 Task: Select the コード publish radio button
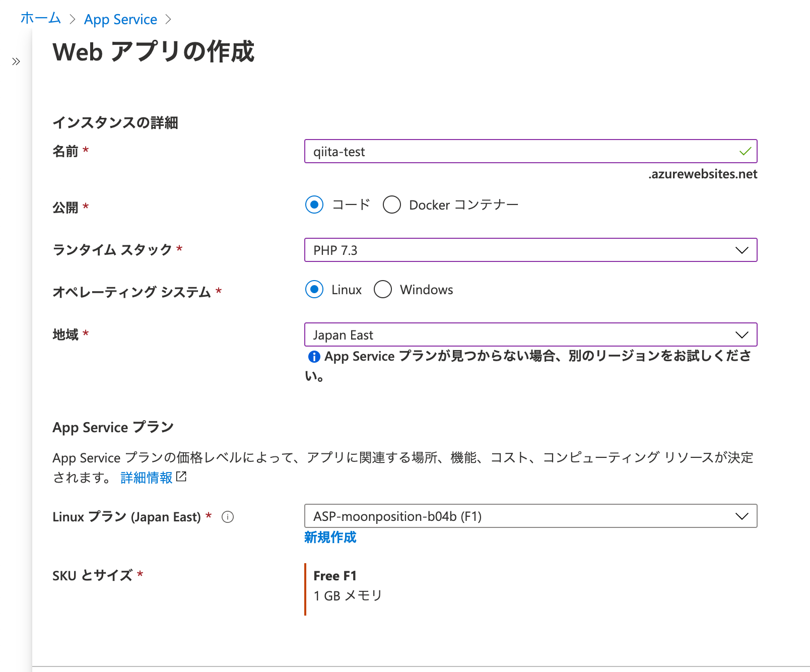[x=314, y=205]
